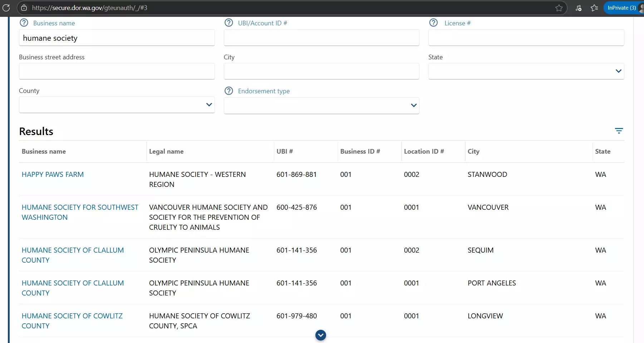The image size is (644, 343).
Task: Open help for License # field
Action: coord(433,23)
